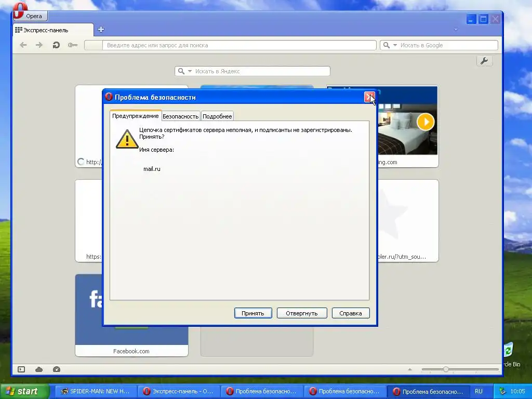Click the Google search field

[439, 45]
